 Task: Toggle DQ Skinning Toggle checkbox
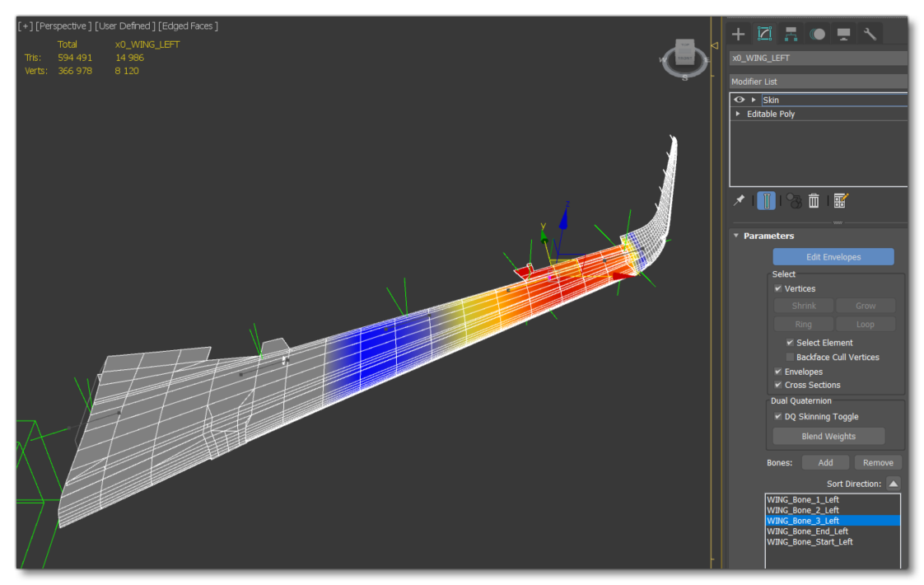pyautogui.click(x=778, y=417)
